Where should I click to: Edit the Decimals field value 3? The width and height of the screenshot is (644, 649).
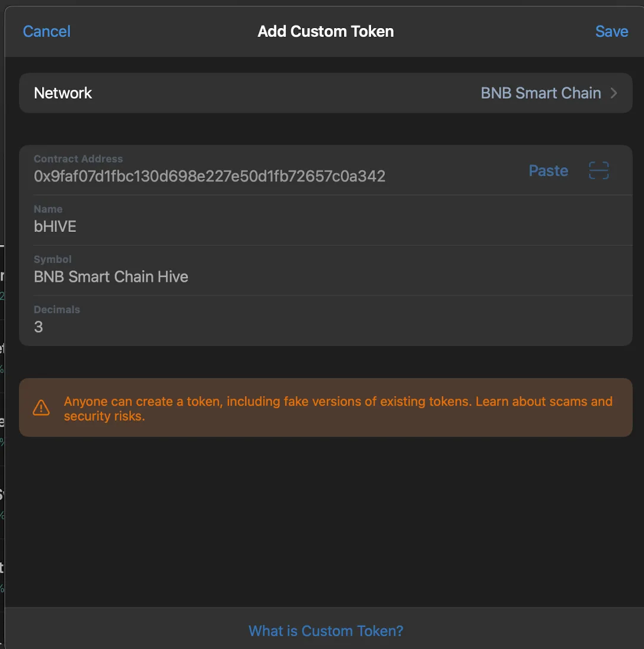coord(326,321)
